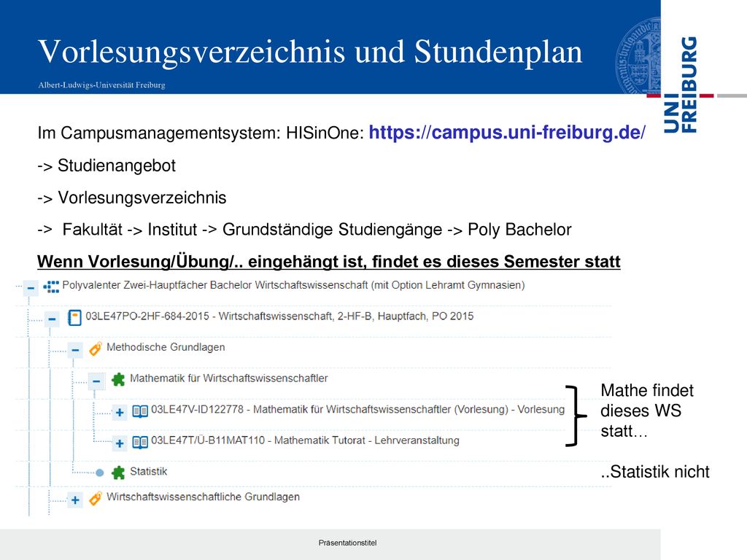Select Mathematik für Wirtschaftswissenschaftler entry
Image resolution: width=747 pixels, height=560 pixels.
click(228, 378)
